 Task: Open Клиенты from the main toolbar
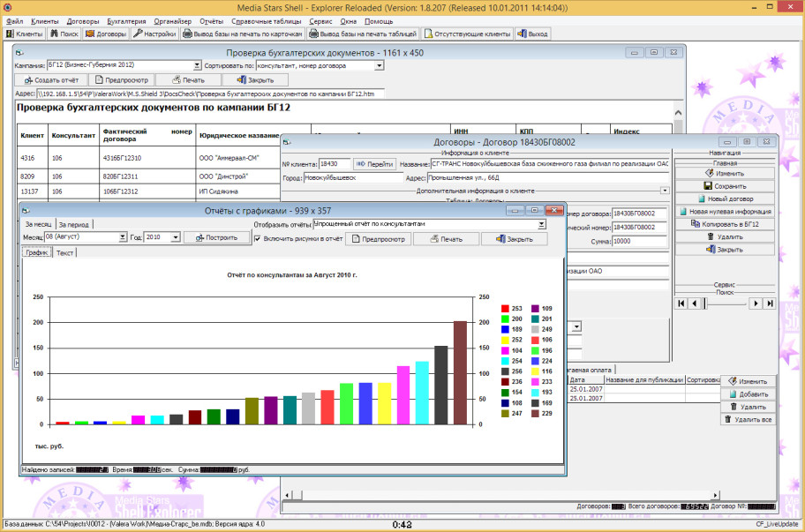pos(24,34)
